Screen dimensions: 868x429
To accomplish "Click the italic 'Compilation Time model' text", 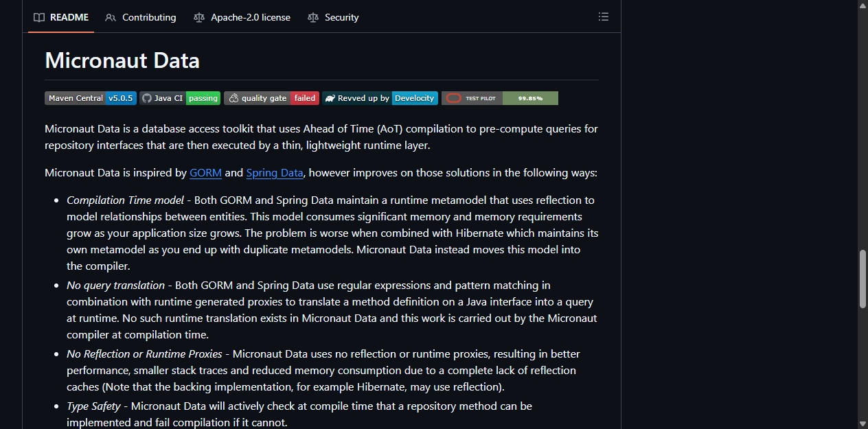I will [x=125, y=200].
